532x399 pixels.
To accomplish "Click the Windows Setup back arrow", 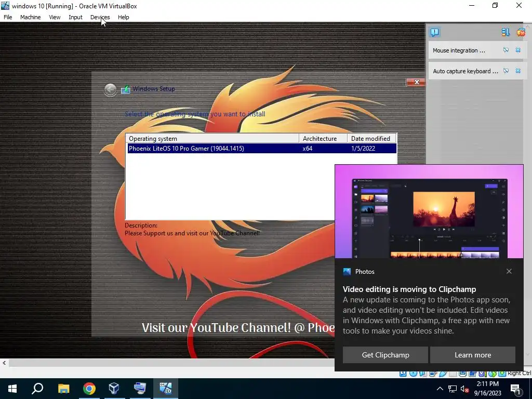I will pyautogui.click(x=110, y=89).
